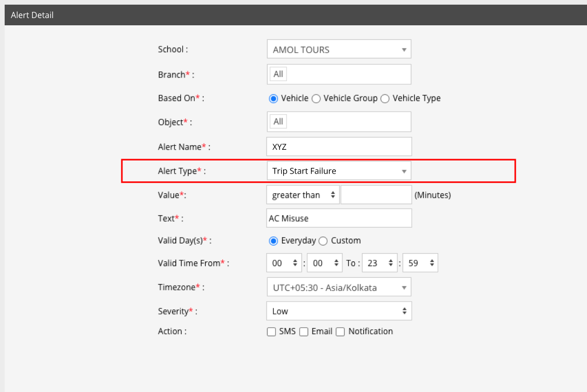The width and height of the screenshot is (587, 392).
Task: Enable the SMS action checkbox
Action: [271, 332]
